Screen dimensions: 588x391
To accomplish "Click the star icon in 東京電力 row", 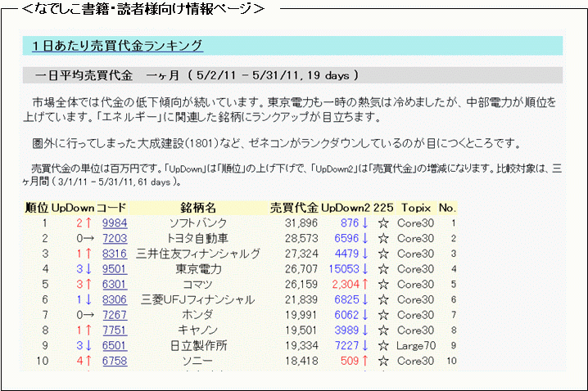I will click(383, 269).
